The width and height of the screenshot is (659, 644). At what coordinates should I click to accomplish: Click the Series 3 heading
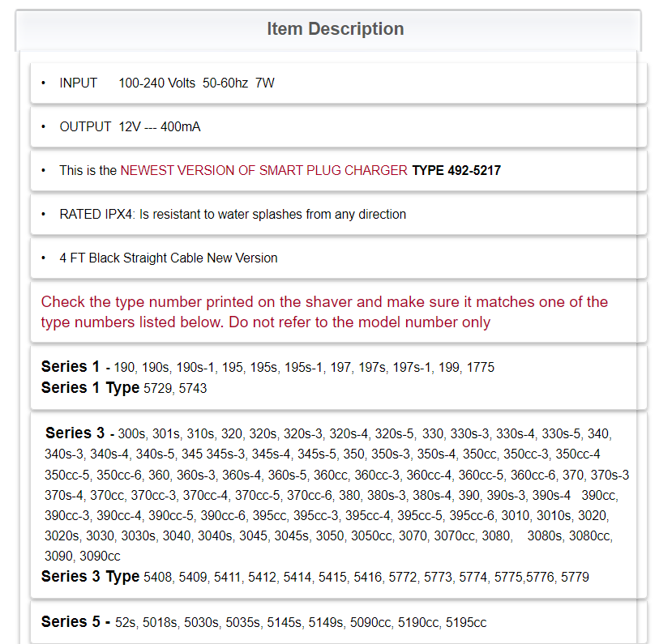pos(75,433)
